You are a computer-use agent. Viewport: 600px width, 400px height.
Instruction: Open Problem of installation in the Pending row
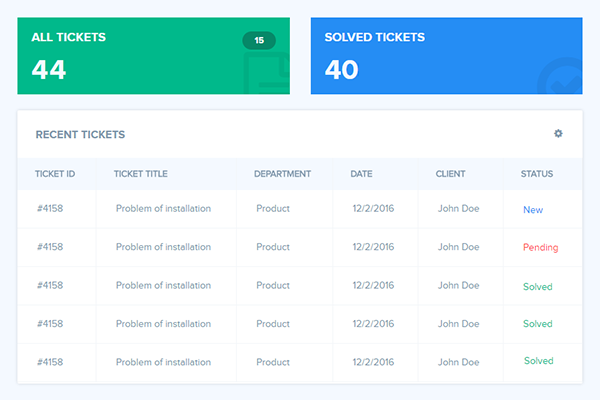click(x=163, y=247)
